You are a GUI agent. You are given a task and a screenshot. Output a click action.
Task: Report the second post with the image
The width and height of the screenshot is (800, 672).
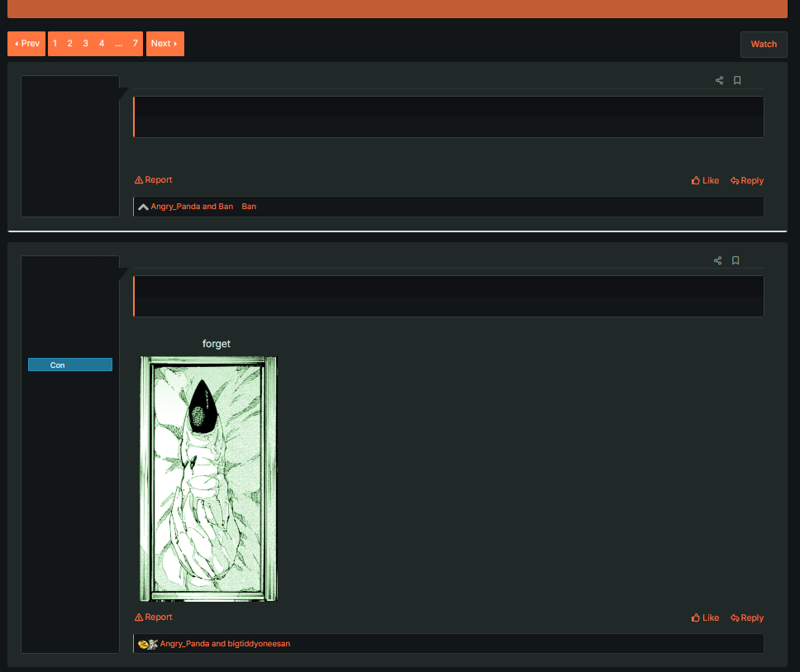point(154,617)
